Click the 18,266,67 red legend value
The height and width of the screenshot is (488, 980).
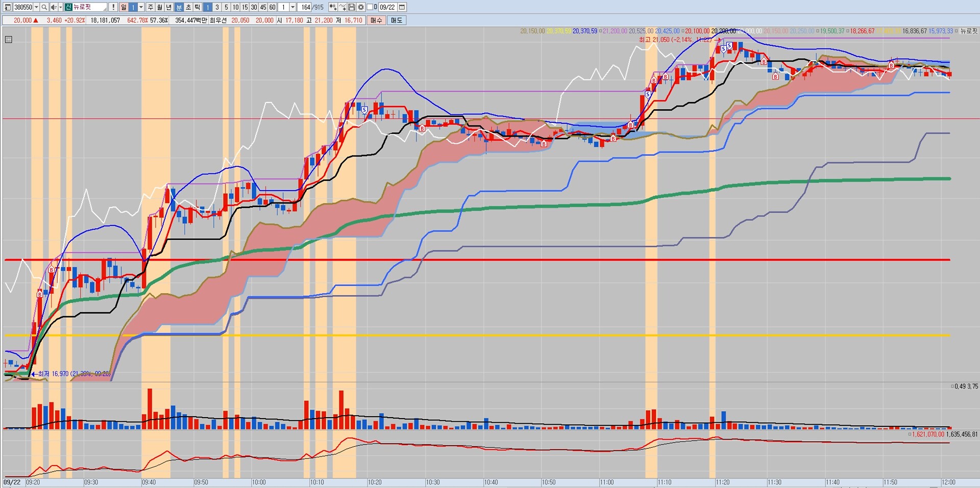862,31
